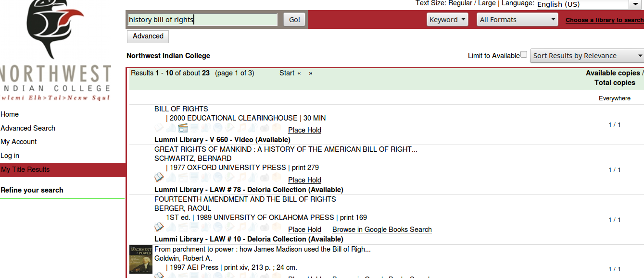644x278 pixels.
Task: Click Refine your search heading
Action: tap(32, 190)
